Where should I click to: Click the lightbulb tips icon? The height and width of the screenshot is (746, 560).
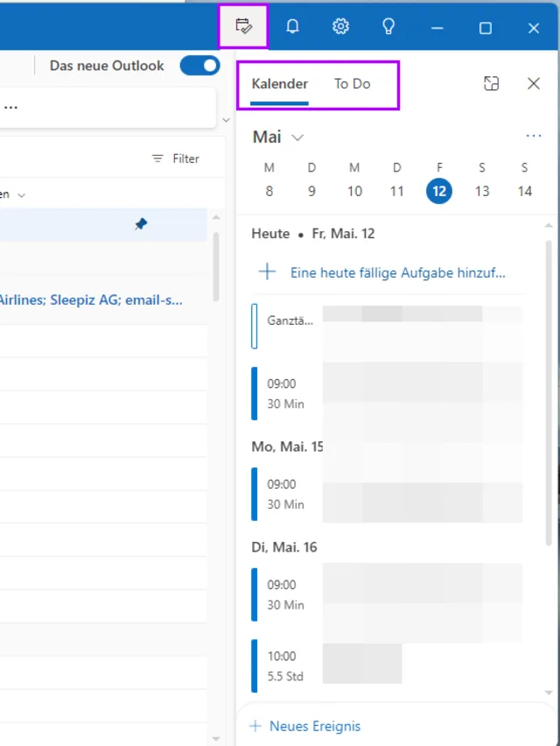(388, 27)
